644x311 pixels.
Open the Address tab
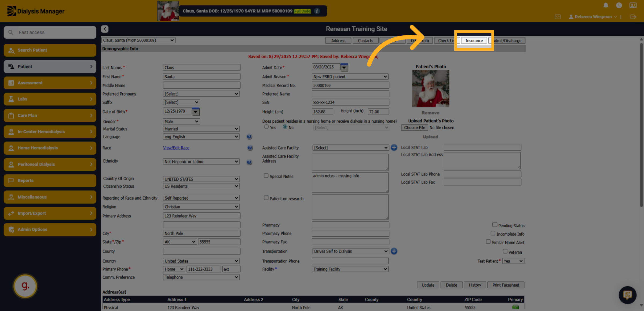(x=338, y=41)
